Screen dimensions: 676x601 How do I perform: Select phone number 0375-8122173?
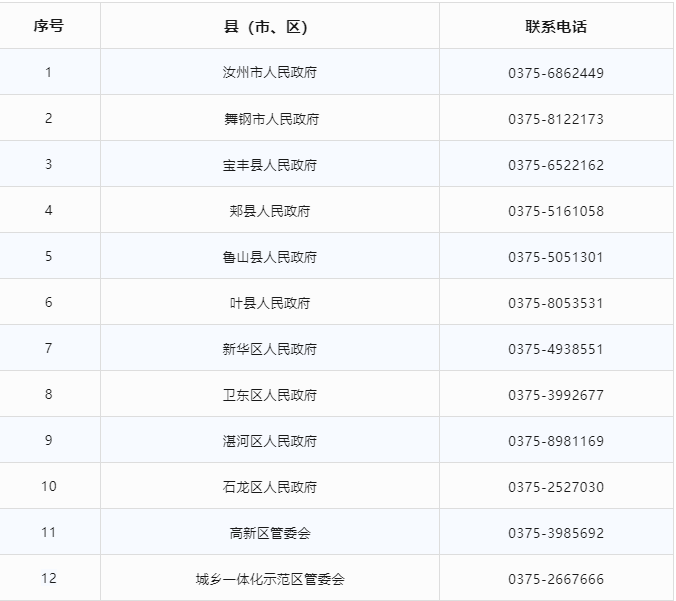(556, 119)
